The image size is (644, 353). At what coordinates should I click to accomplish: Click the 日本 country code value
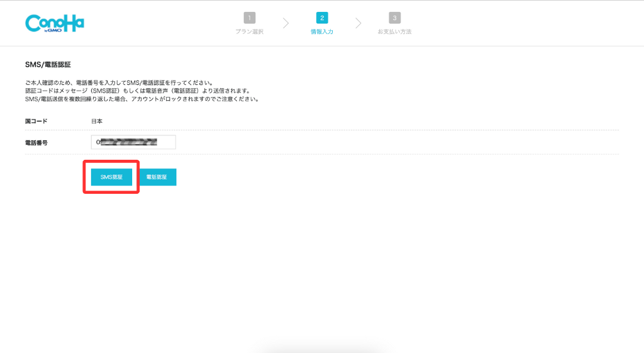pyautogui.click(x=97, y=121)
